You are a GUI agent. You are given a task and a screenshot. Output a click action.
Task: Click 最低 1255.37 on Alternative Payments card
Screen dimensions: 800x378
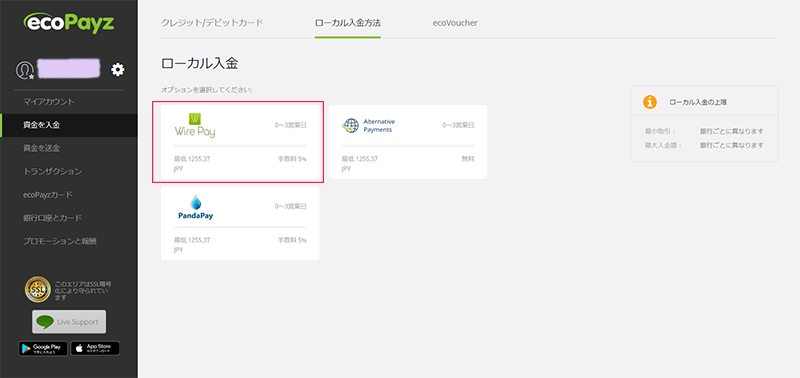(x=360, y=159)
